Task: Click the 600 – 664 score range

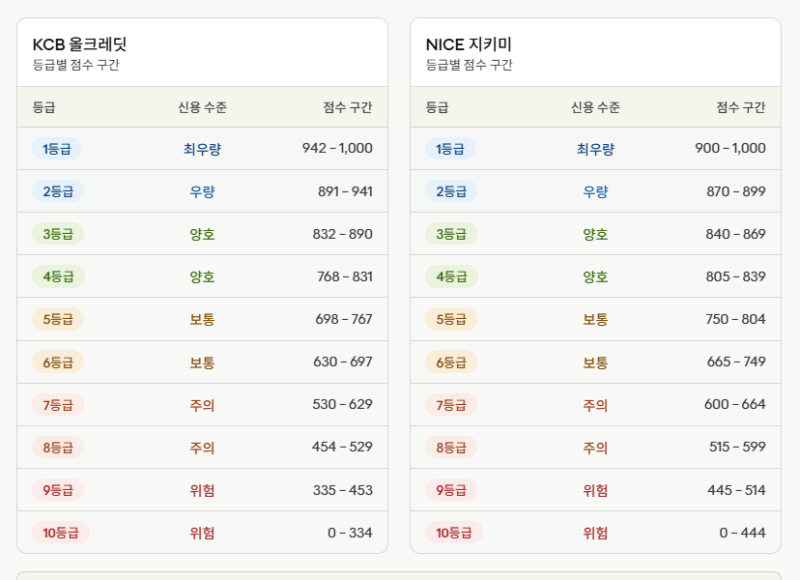Action: 735,405
